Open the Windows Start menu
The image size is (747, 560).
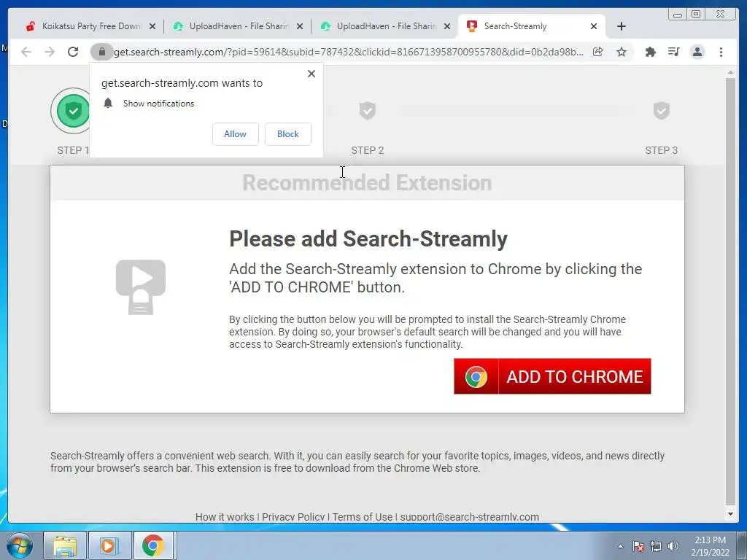(20, 545)
